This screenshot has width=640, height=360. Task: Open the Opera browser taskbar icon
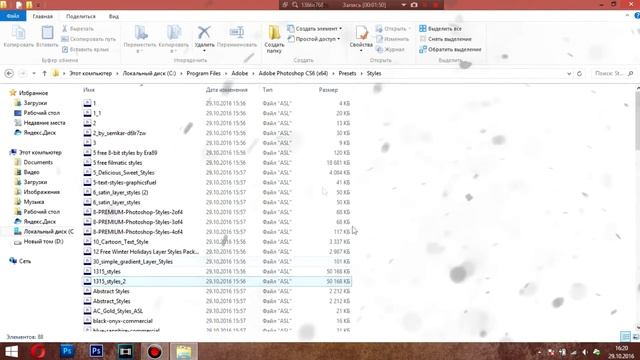click(x=39, y=351)
